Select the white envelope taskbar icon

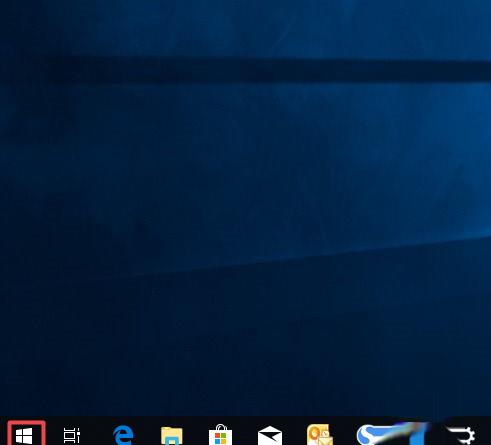270,435
